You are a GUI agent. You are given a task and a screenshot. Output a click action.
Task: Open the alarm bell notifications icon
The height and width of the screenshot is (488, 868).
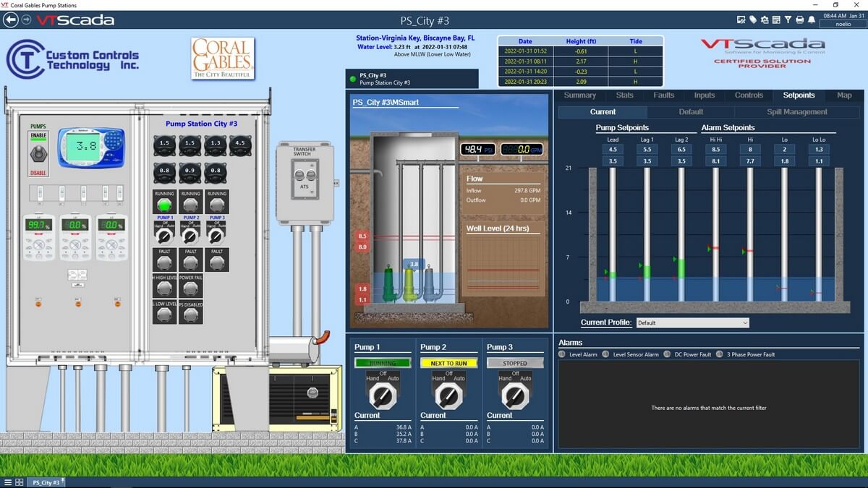[x=812, y=20]
